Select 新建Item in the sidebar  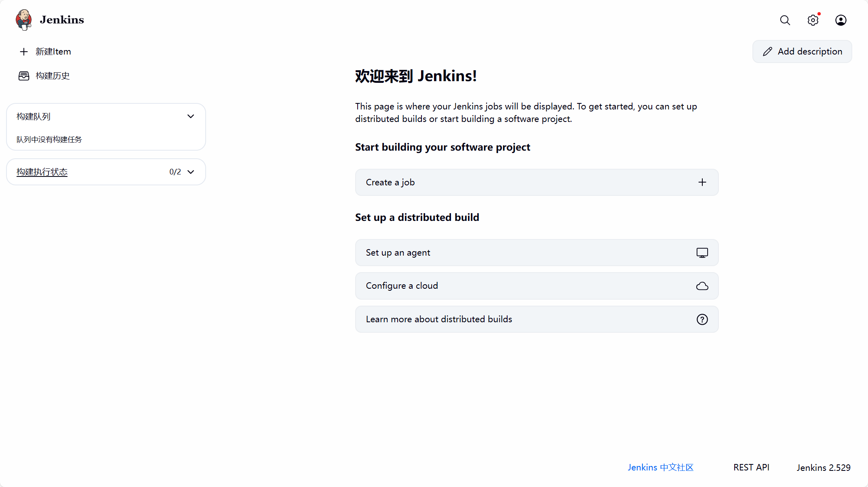point(53,51)
